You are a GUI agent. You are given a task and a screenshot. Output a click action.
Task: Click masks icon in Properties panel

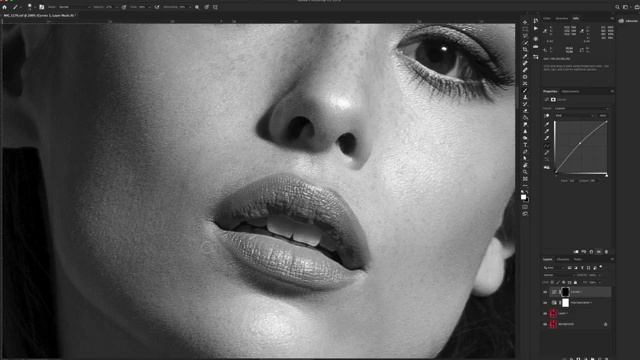pos(553,99)
